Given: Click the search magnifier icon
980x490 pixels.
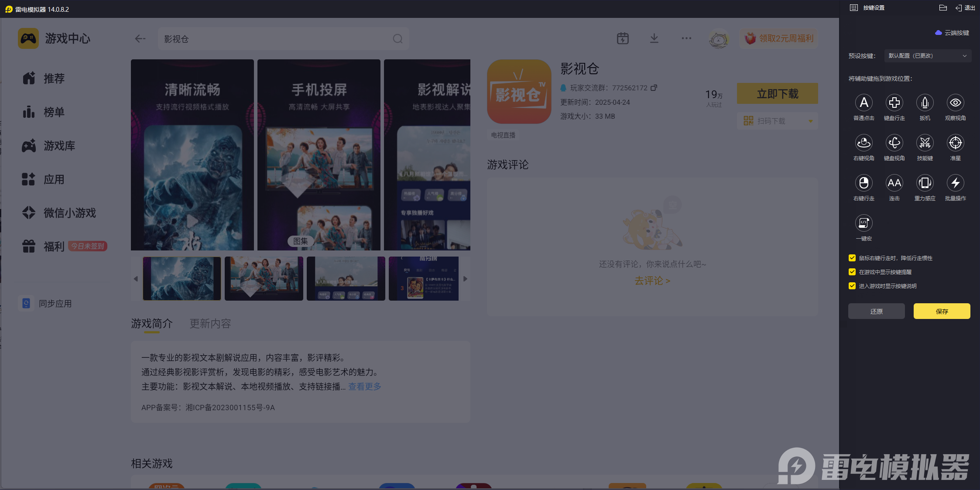Looking at the screenshot, I should tap(397, 39).
